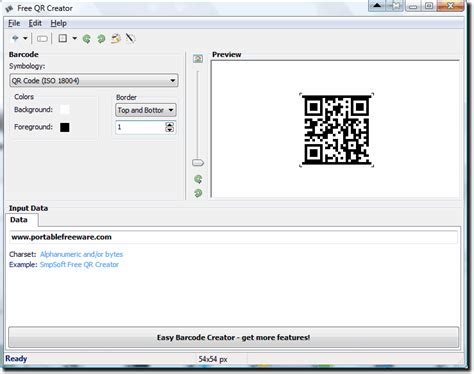Click the border square toolbar icon
Image resolution: width=474 pixels, height=374 pixels.
[63, 38]
